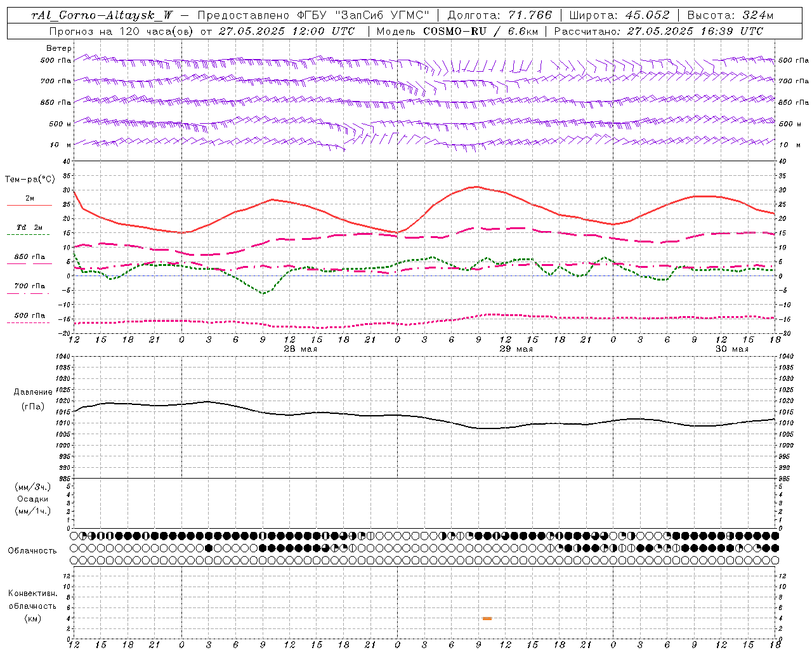The width and height of the screenshot is (812, 650).
Task: Click the 28 мая date label
Action: 301,349
